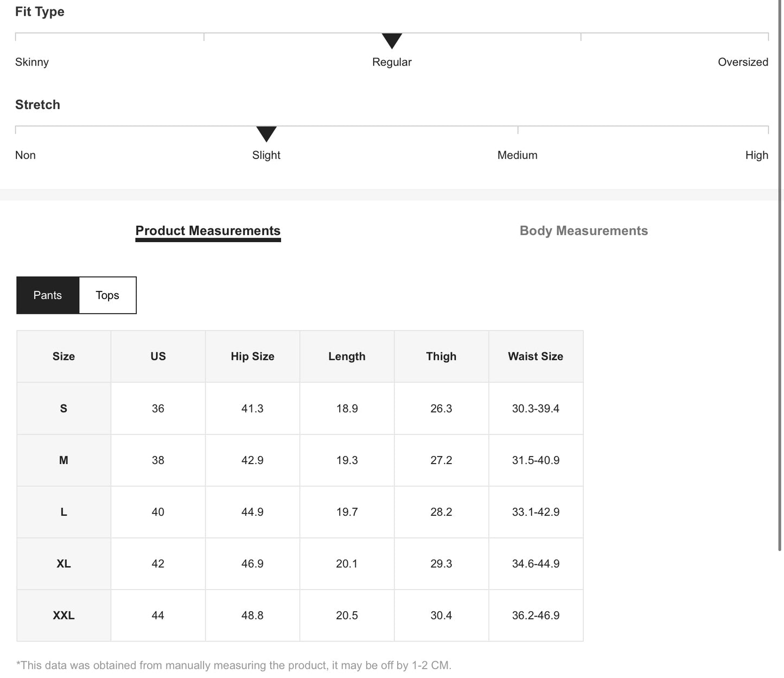The width and height of the screenshot is (784, 678).
Task: Click the Medium label on Stretch scale
Action: pyautogui.click(x=517, y=155)
